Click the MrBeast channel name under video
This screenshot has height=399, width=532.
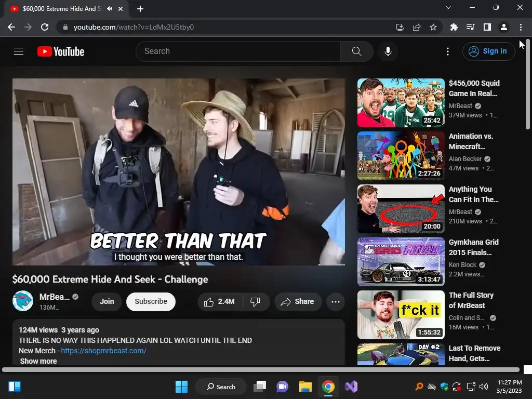click(54, 297)
